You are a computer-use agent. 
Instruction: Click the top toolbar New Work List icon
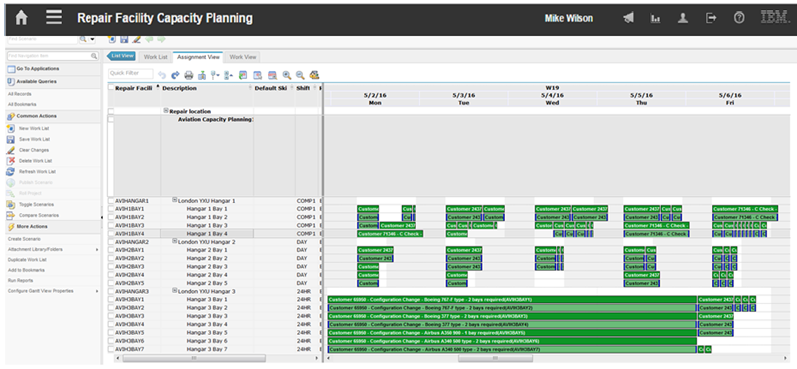pyautogui.click(x=112, y=39)
